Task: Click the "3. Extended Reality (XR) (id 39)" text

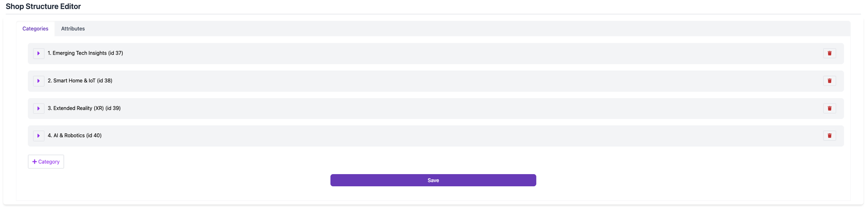Action: (x=84, y=109)
